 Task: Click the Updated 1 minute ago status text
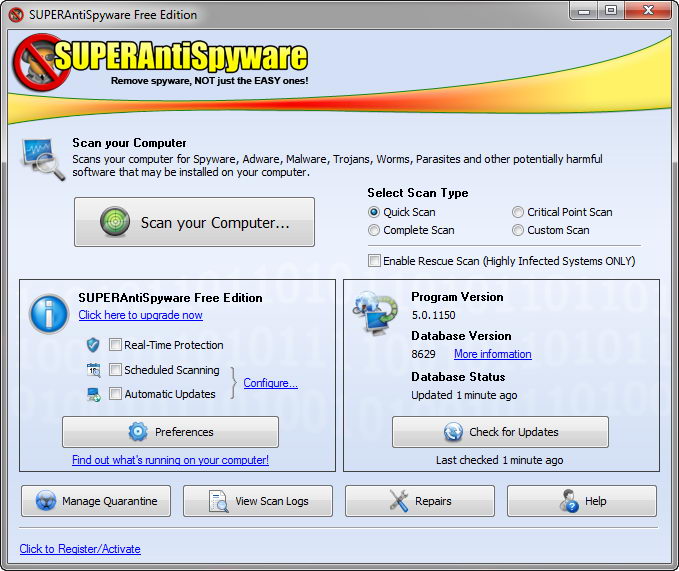464,395
